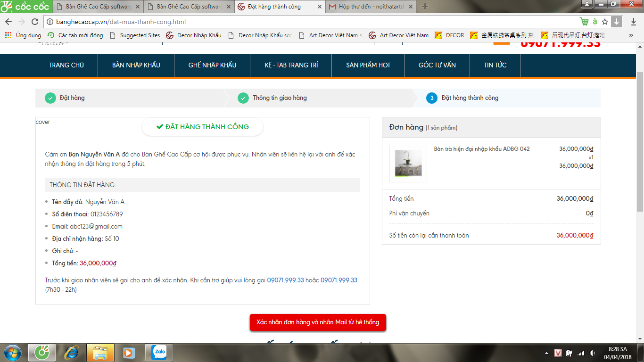Click the address bar URL field
The image size is (644, 362).
pyautogui.click(x=311, y=22)
